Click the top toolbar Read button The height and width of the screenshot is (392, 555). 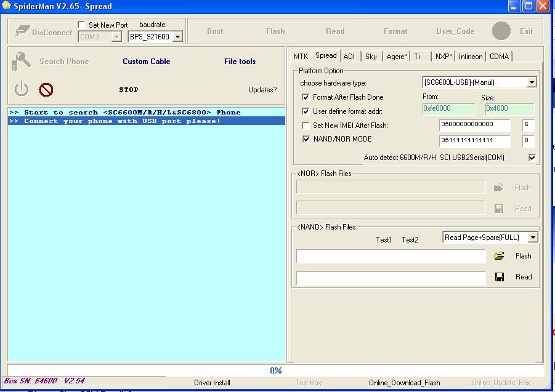tap(335, 31)
